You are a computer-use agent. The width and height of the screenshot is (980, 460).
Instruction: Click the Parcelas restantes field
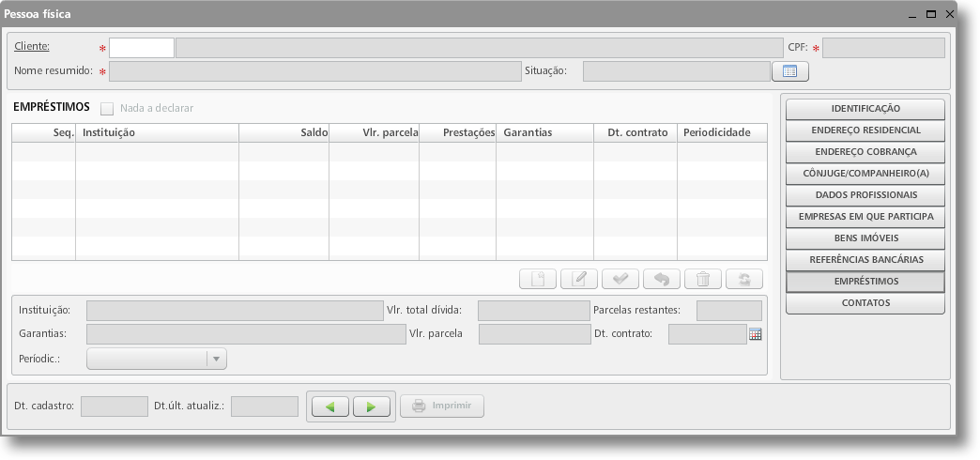click(x=729, y=311)
